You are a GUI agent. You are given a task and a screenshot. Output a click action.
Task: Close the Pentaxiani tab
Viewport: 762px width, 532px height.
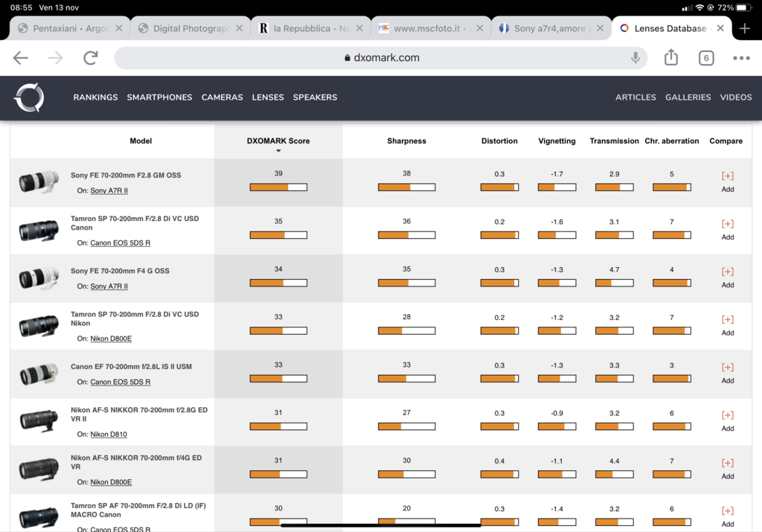[x=119, y=28]
